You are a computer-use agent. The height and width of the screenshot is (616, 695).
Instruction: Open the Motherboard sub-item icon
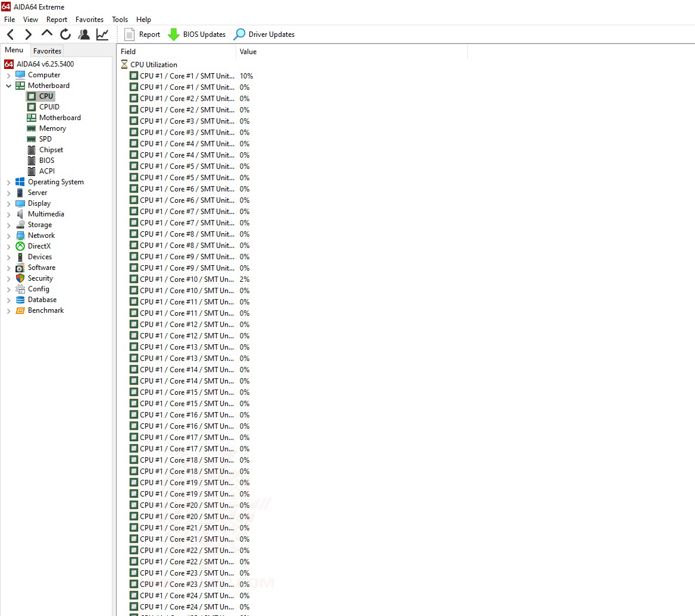coord(32,117)
